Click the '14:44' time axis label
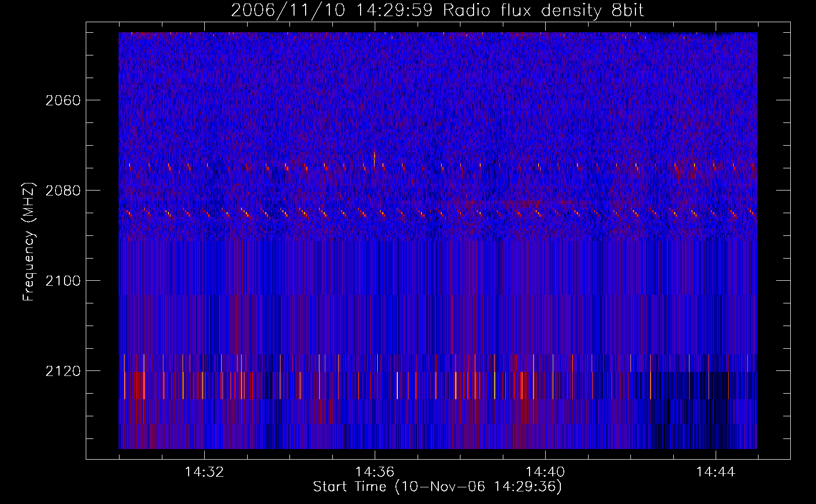This screenshot has height=504, width=816. click(x=716, y=472)
